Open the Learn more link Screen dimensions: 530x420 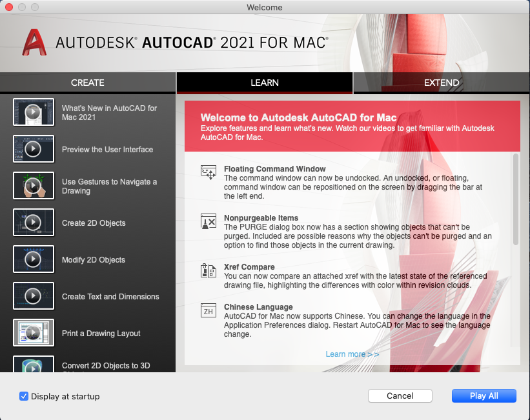point(352,354)
